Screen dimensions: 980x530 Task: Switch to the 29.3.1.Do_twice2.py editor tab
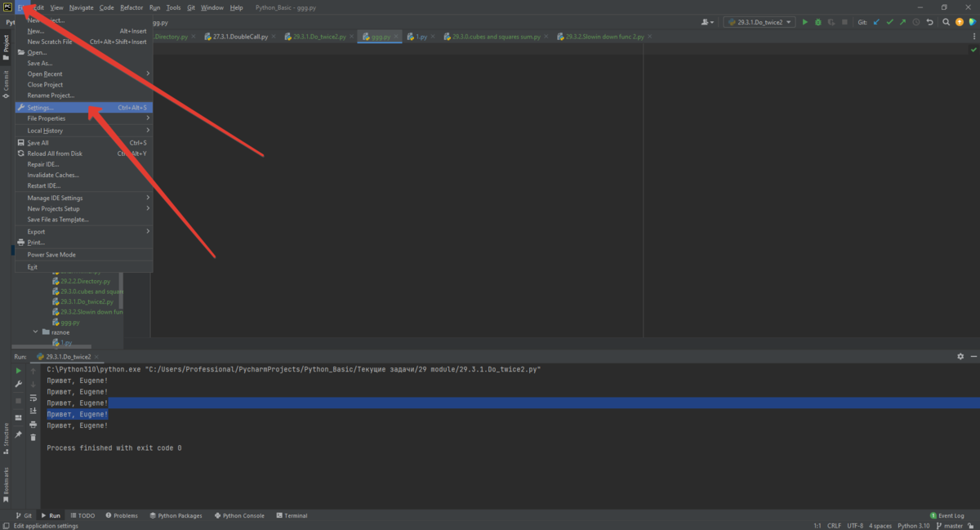point(320,37)
